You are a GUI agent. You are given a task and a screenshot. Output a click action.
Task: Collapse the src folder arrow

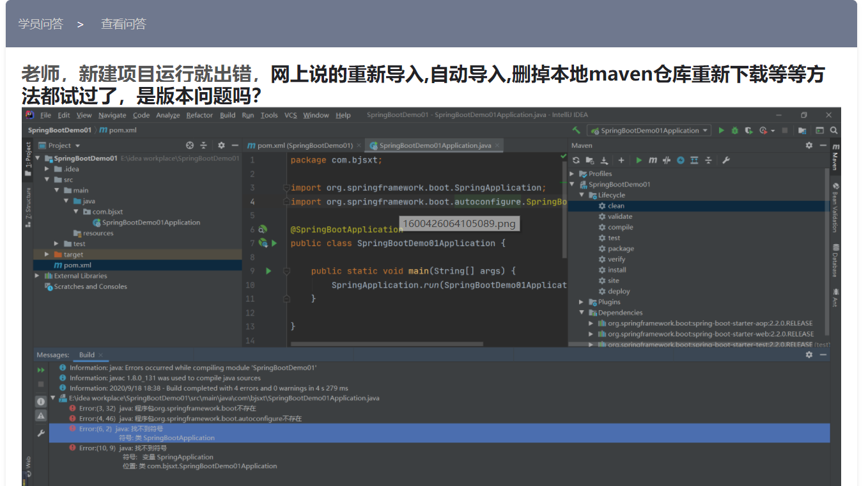[x=47, y=180]
